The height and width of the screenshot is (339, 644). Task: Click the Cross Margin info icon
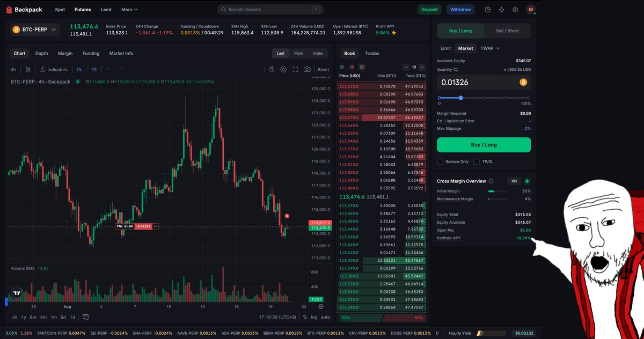491,181
